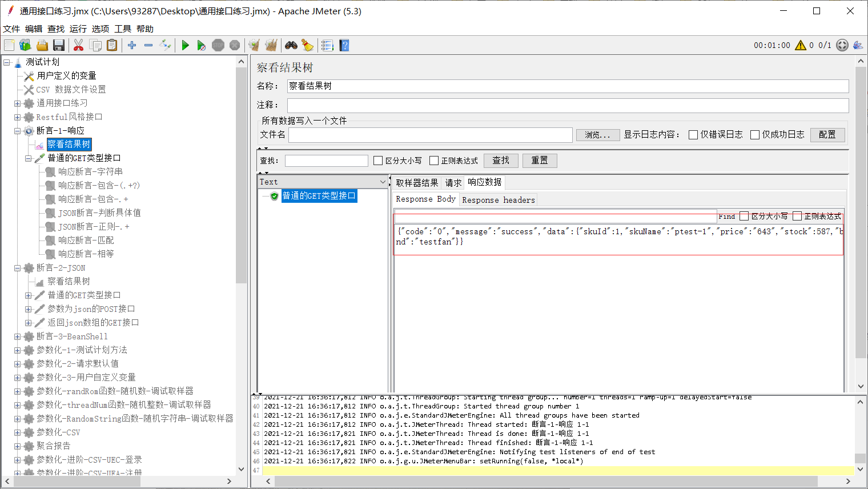Screen dimensions: 868x489
Task: Stop test via STOP sign icon
Action: pos(218,45)
